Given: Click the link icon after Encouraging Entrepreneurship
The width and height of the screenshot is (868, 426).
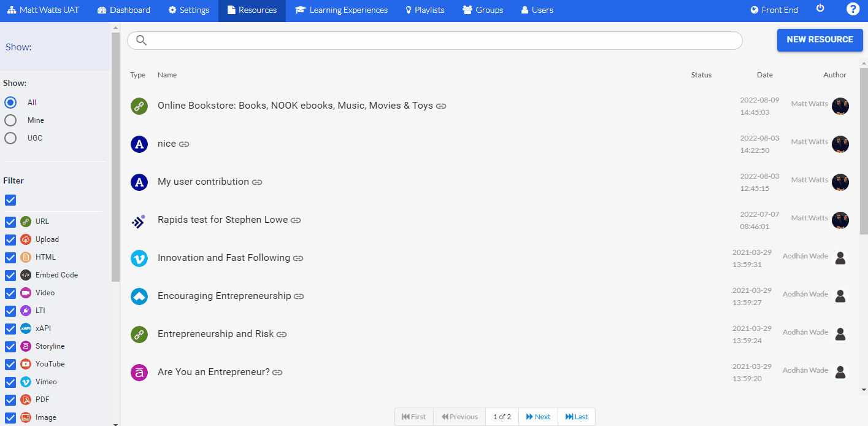Looking at the screenshot, I should pos(299,296).
